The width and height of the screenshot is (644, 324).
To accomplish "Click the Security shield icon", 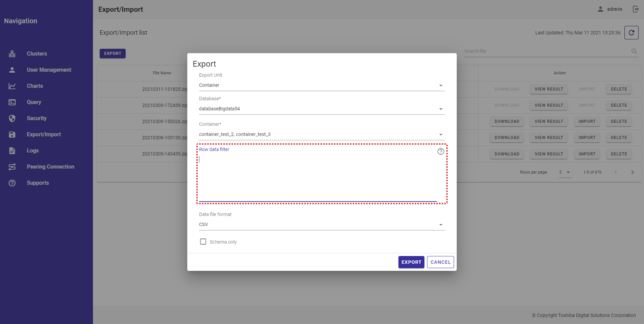I will 12,118.
